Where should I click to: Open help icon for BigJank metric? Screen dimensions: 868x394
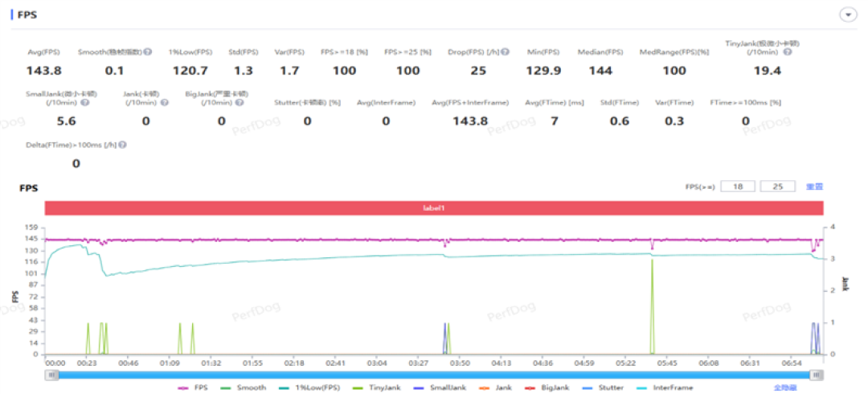239,102
